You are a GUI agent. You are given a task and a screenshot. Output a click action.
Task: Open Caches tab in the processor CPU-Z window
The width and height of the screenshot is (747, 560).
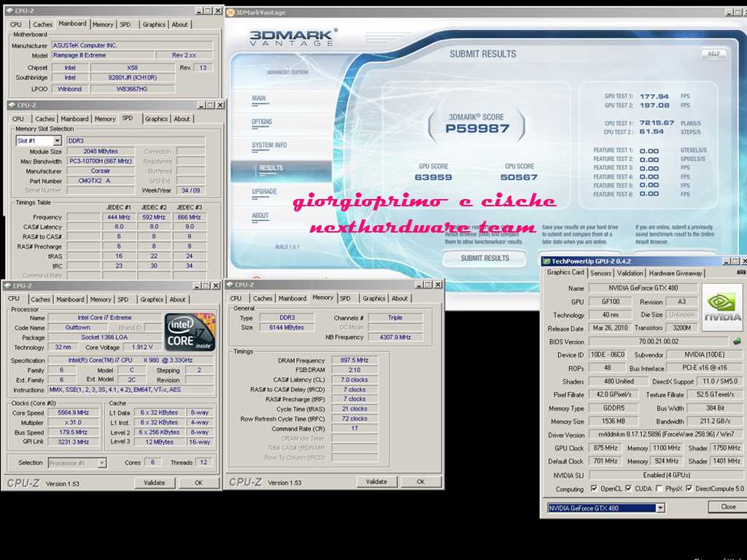[x=41, y=300]
